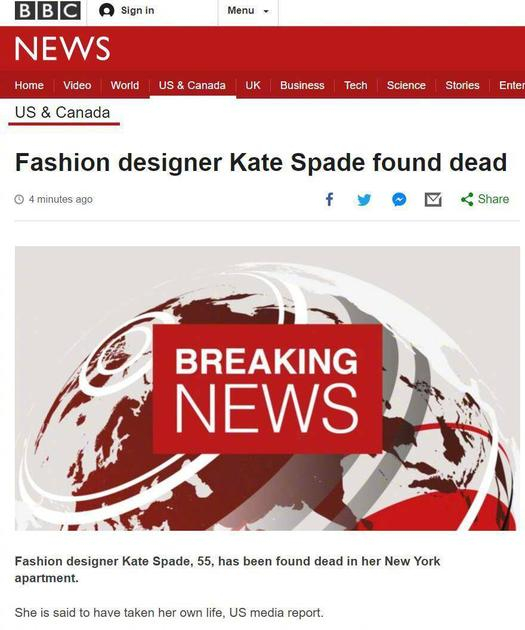Viewport: 525px width, 630px height.
Task: Click the Sign in account avatar icon
Action: [106, 10]
